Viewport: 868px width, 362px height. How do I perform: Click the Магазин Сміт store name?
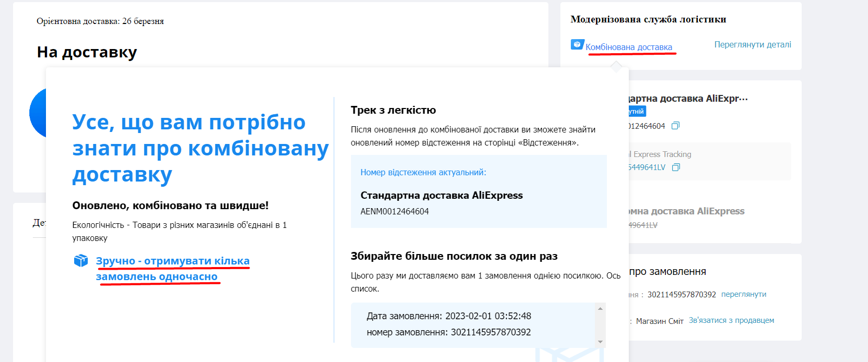click(660, 321)
